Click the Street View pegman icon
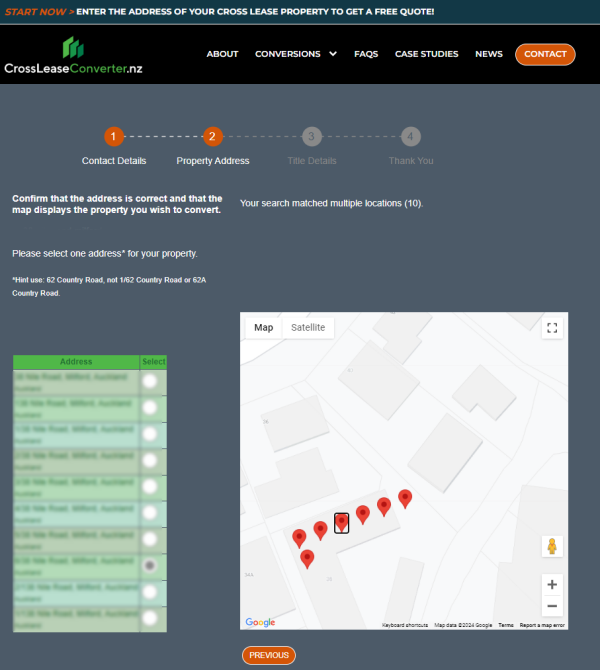This screenshot has height=670, width=600. 551,546
